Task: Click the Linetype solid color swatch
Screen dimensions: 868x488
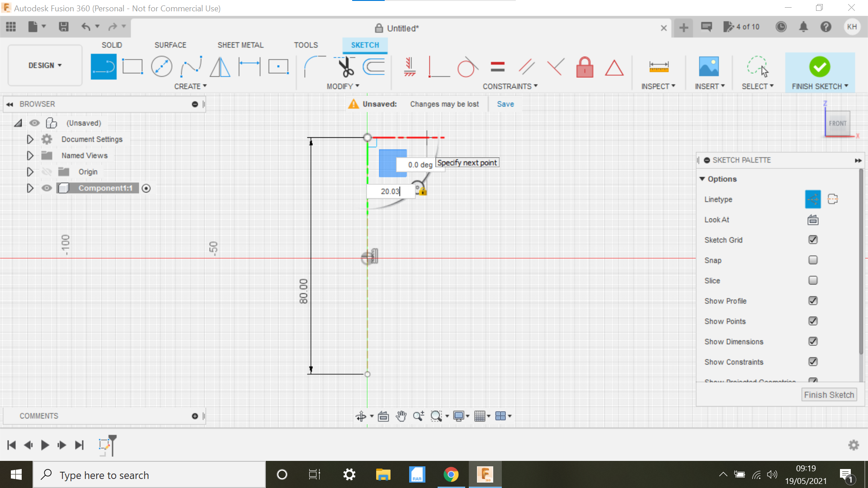Action: coord(812,199)
